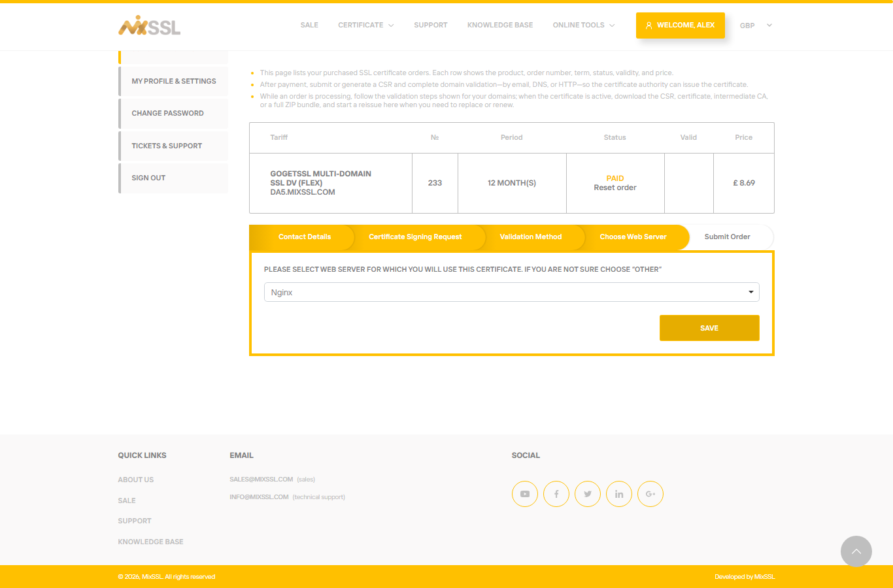Click the Save button
The image size is (893, 588).
(x=709, y=328)
